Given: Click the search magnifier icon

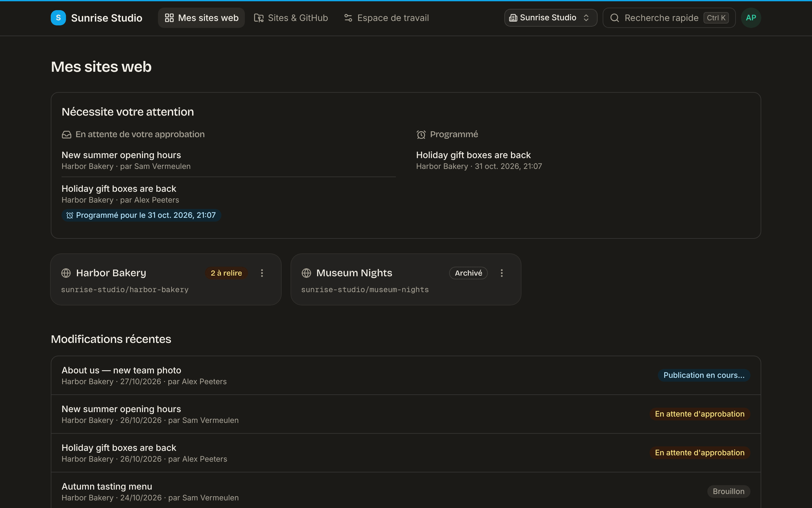Looking at the screenshot, I should click(614, 18).
